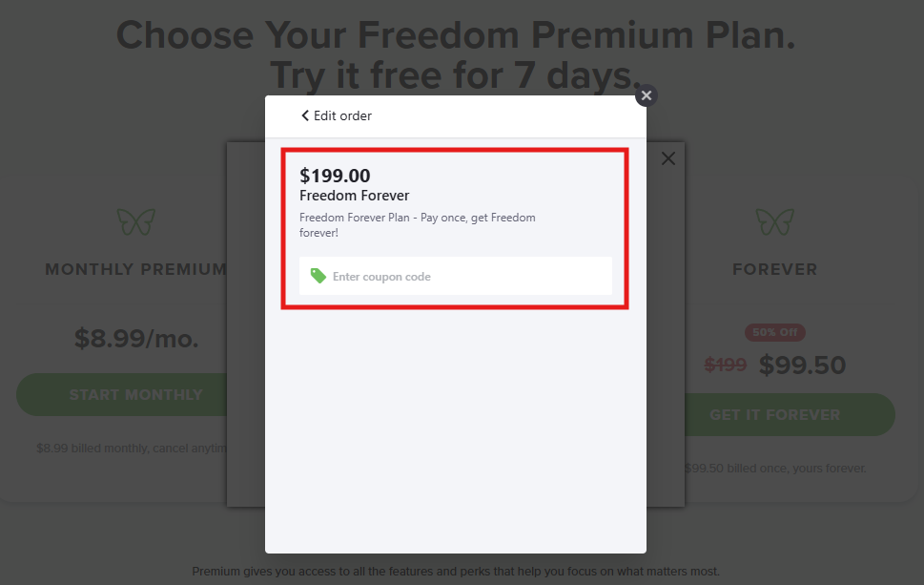Screen dimensions: 924x585
Task: Click the Edit order link text
Action: [342, 115]
